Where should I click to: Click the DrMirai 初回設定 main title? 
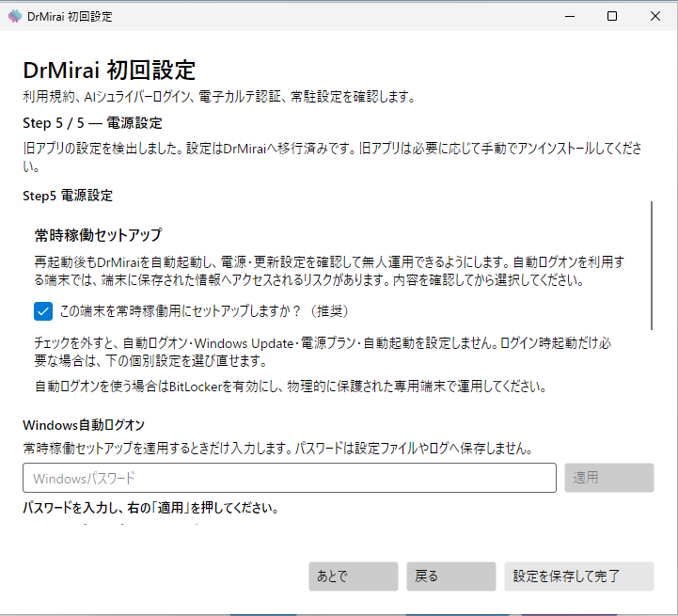tap(109, 71)
